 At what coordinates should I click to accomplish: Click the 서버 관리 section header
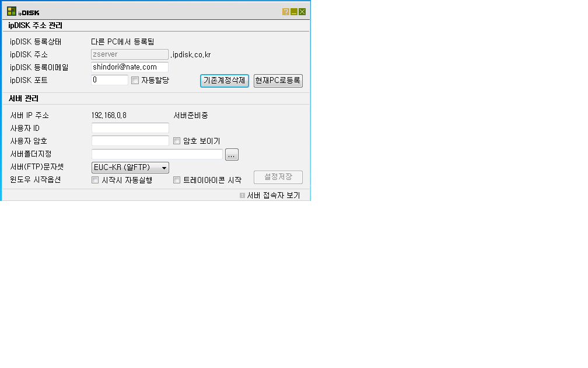(x=23, y=98)
